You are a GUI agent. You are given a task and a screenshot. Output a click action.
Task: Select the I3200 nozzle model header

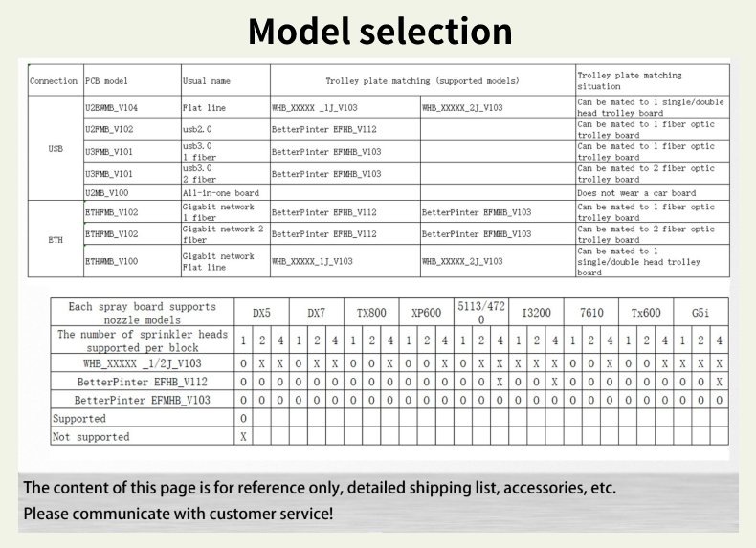pyautogui.click(x=536, y=313)
